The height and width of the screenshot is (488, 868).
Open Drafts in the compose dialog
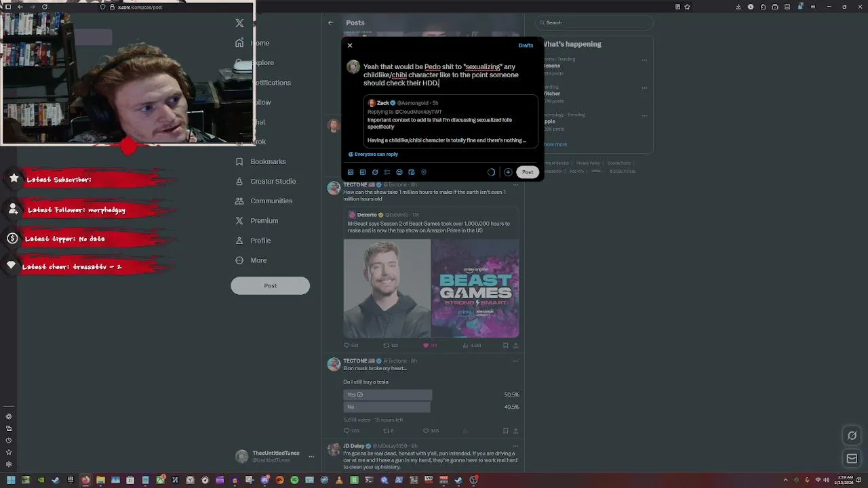click(x=526, y=45)
